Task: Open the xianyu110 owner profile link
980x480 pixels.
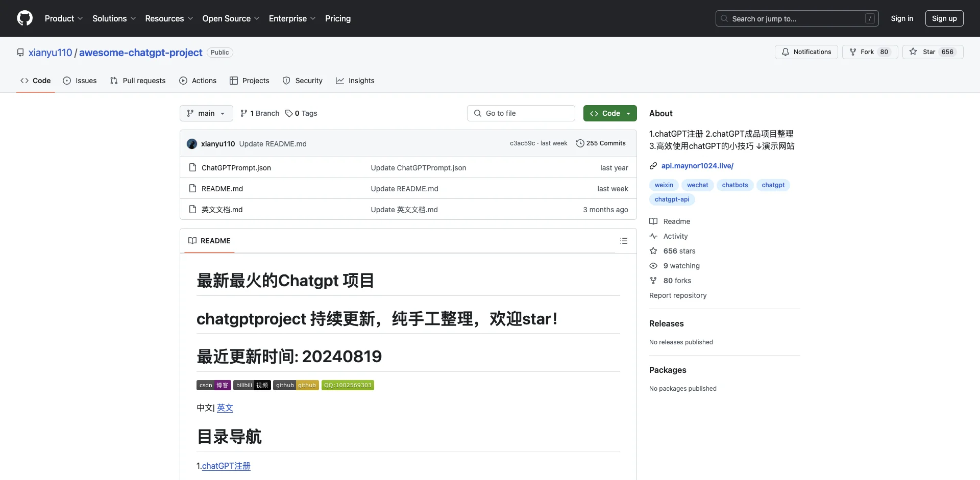Action: 51,53
